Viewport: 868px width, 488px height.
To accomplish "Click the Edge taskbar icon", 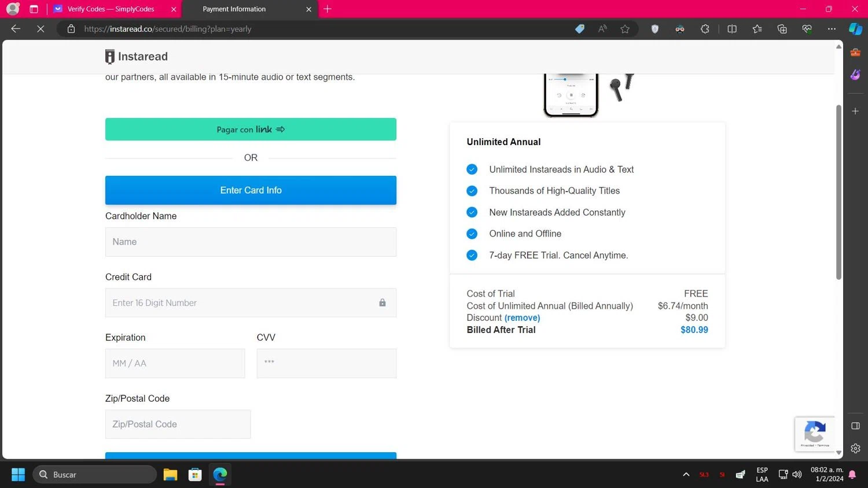I will tap(220, 475).
